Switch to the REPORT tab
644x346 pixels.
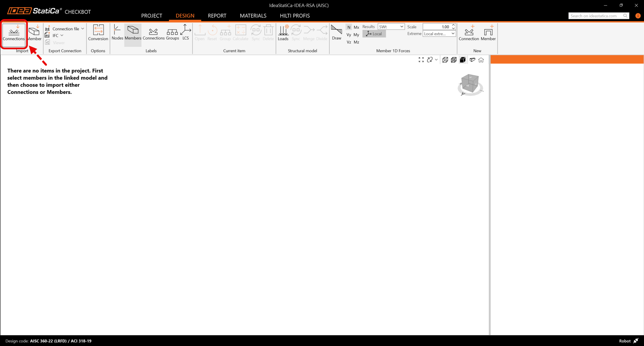pyautogui.click(x=217, y=16)
